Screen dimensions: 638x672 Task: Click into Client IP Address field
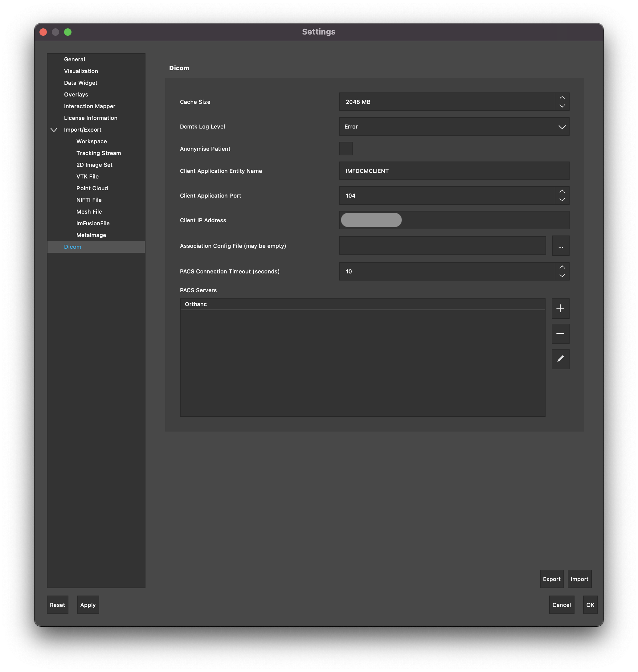click(x=454, y=220)
